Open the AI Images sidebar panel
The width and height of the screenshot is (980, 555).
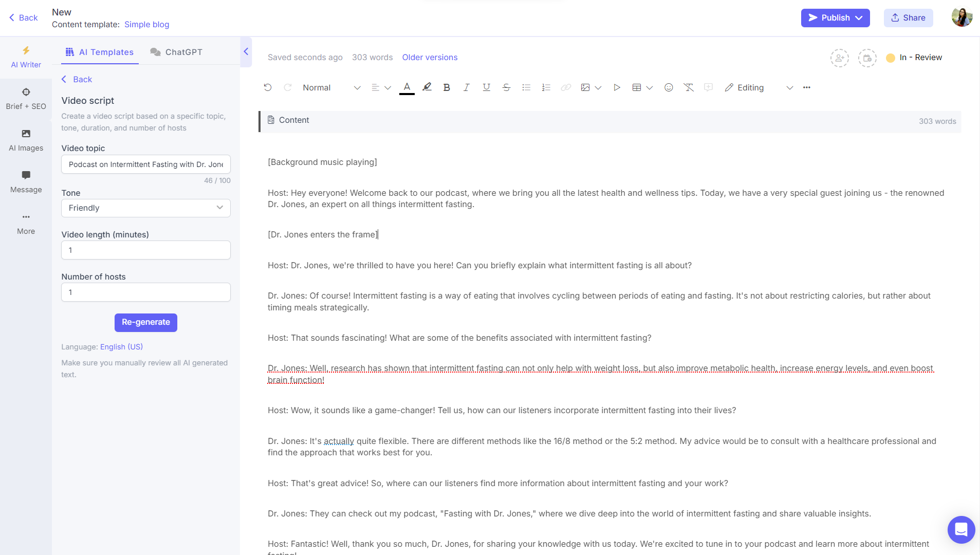coord(26,140)
